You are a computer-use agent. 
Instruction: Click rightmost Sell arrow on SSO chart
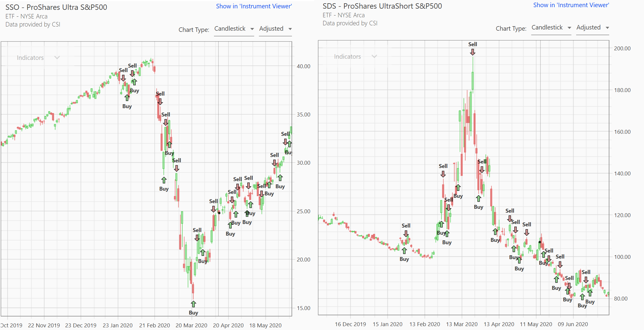[x=285, y=141]
